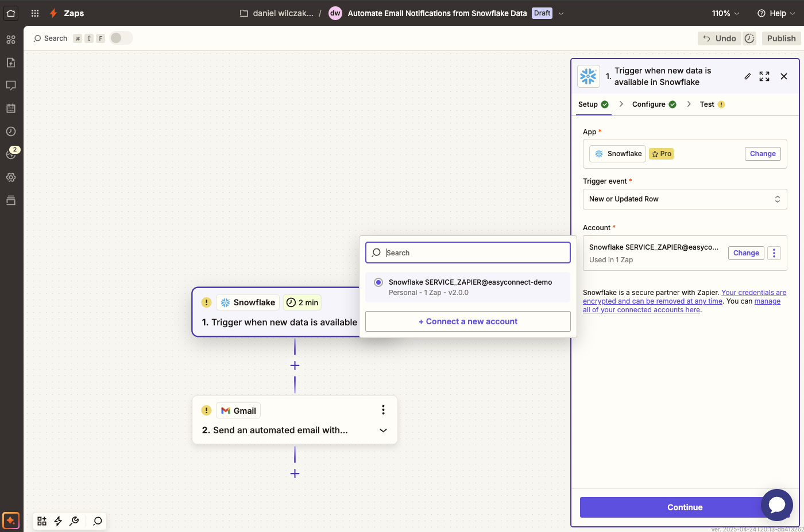Click the daniel wilczak folder breadcrumb
The height and width of the screenshot is (532, 804).
pos(283,13)
